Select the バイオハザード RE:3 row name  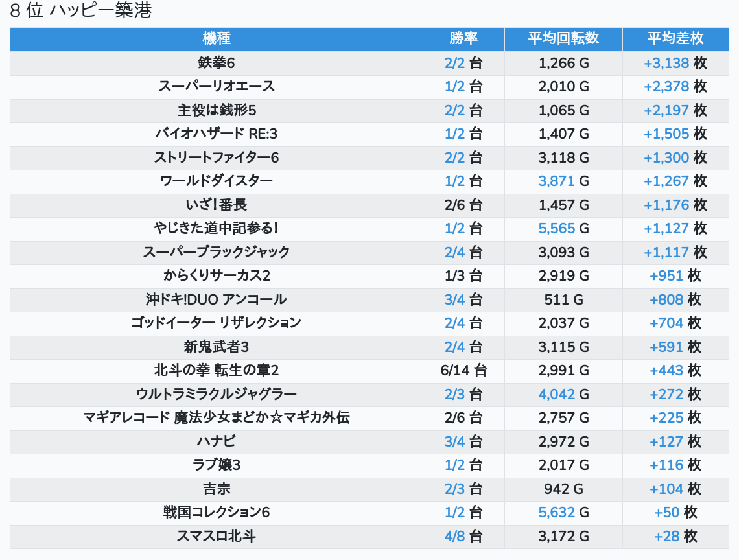(x=217, y=134)
